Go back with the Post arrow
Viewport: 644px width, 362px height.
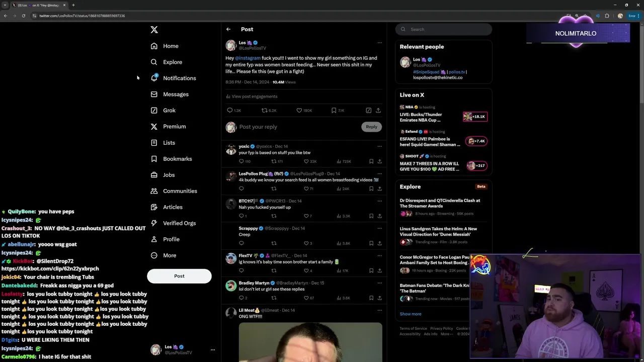pyautogui.click(x=228, y=29)
